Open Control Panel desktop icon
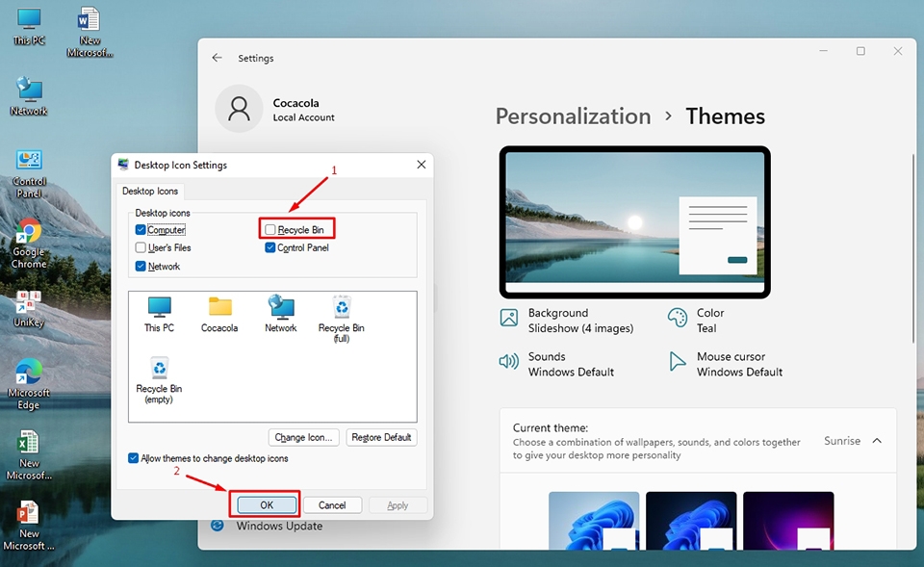Viewport: 924px width, 567px height. [29, 174]
